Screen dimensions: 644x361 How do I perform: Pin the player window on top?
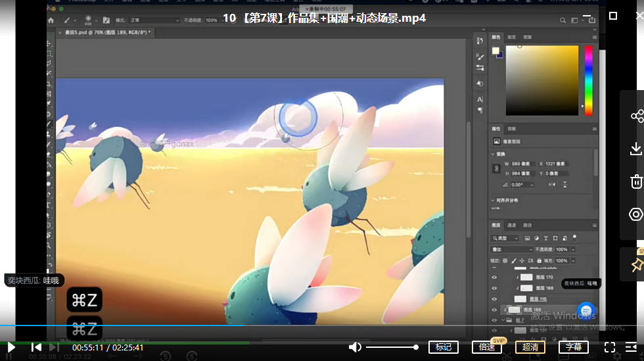(636, 264)
